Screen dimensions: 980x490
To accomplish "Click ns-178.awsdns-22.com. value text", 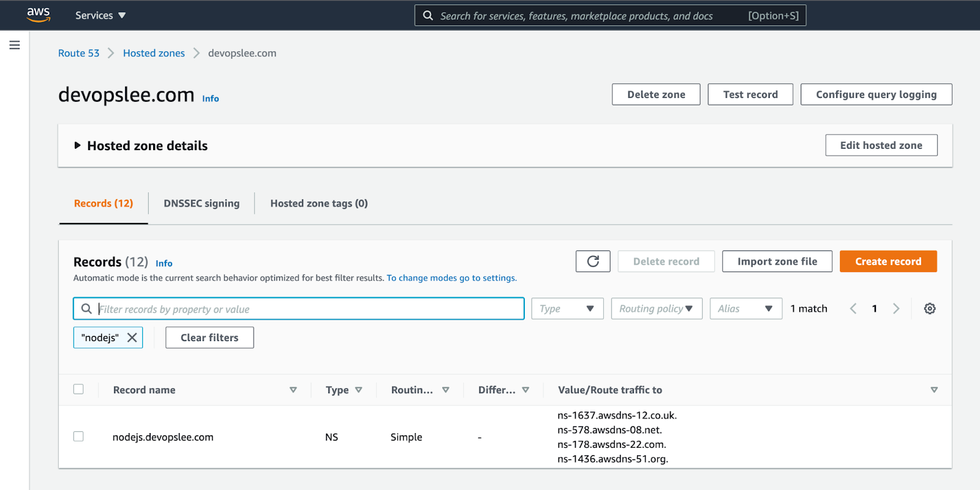I will point(612,445).
